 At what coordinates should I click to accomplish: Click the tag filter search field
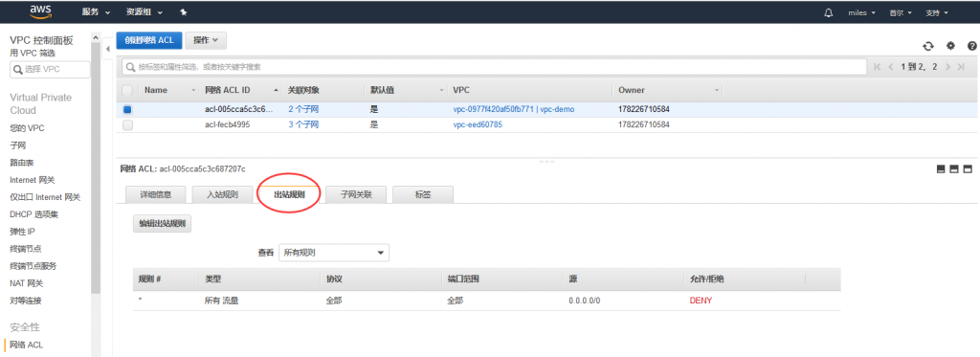[494, 67]
